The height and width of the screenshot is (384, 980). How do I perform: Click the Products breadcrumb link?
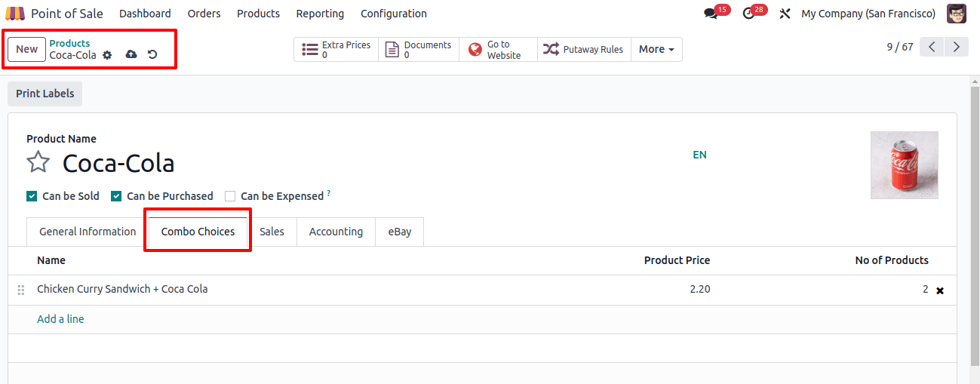tap(69, 43)
